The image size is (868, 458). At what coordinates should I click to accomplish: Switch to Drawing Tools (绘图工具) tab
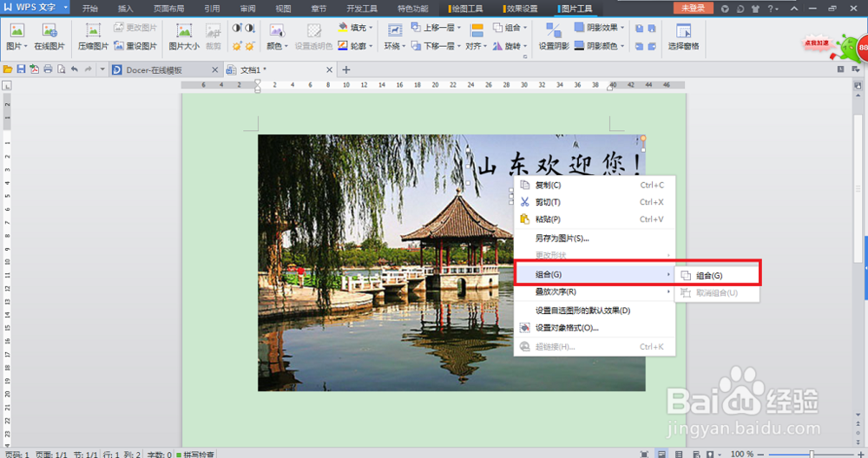tap(465, 9)
